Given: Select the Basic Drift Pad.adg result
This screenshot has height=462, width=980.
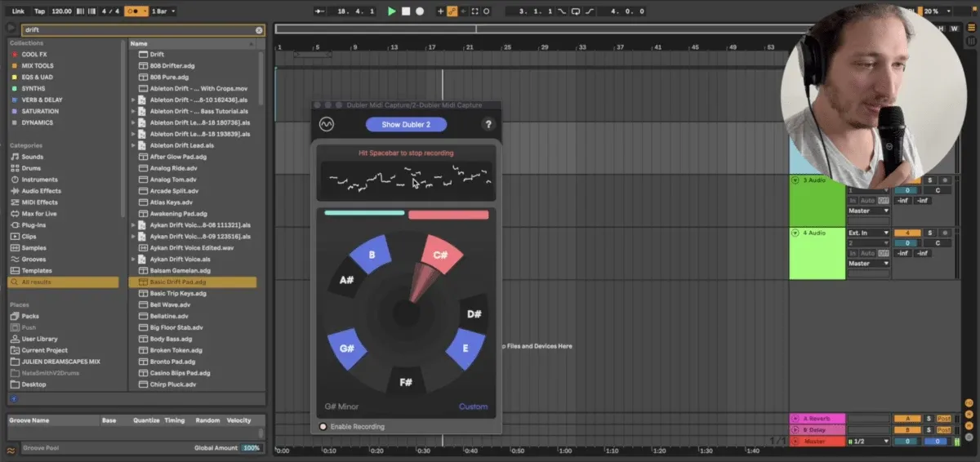Looking at the screenshot, I should [x=193, y=282].
